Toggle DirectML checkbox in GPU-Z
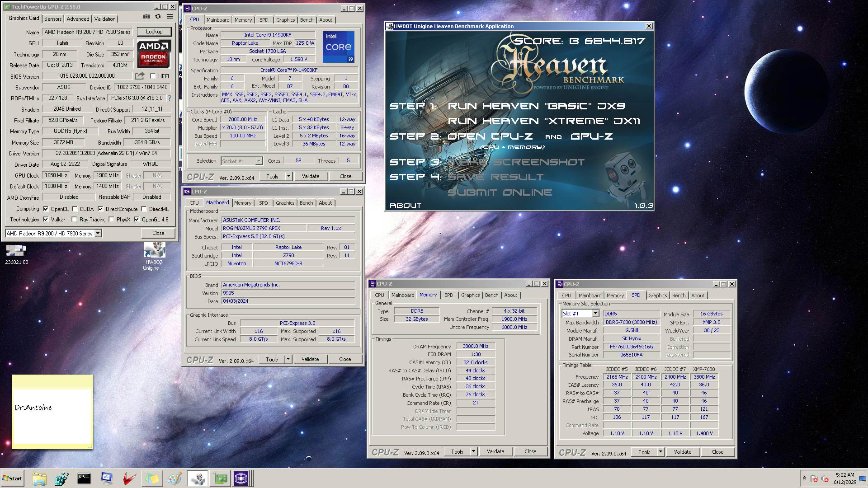This screenshot has width=868, height=488. tap(144, 209)
